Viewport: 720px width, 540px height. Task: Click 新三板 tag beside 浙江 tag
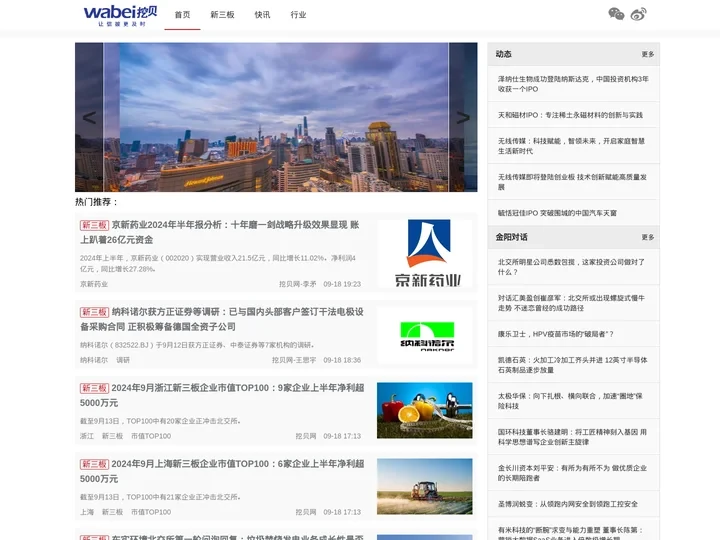coord(112,436)
